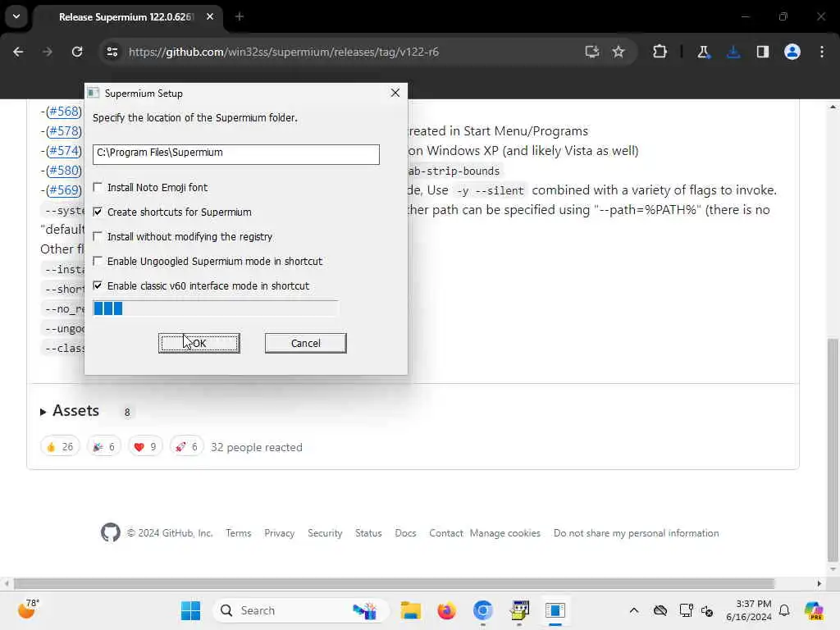The width and height of the screenshot is (840, 630).
Task: Click the taskbar Search box
Action: pos(301,610)
